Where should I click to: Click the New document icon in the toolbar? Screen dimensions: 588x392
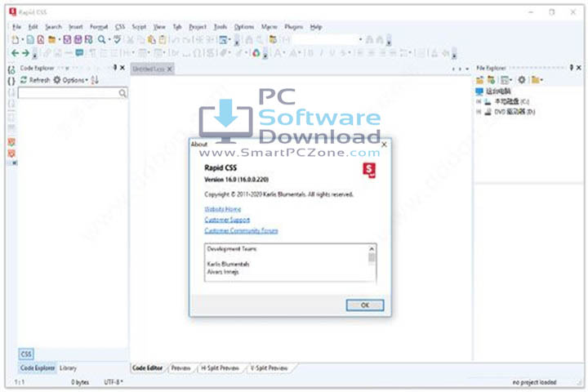point(16,39)
